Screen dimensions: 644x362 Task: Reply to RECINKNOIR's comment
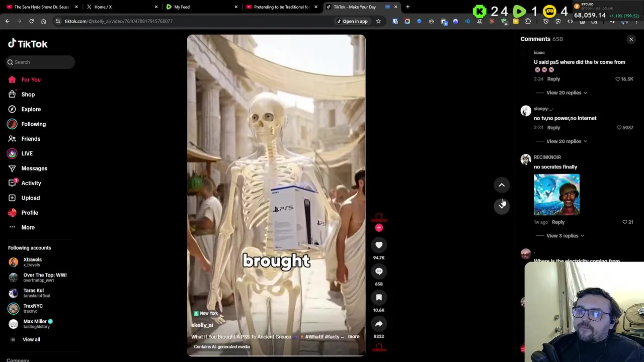[558, 222]
